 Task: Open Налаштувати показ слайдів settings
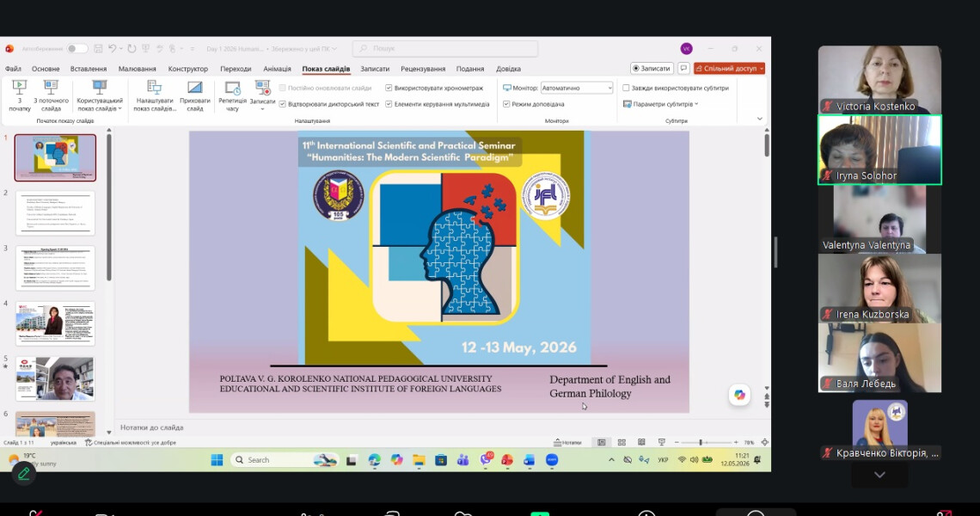click(x=154, y=95)
